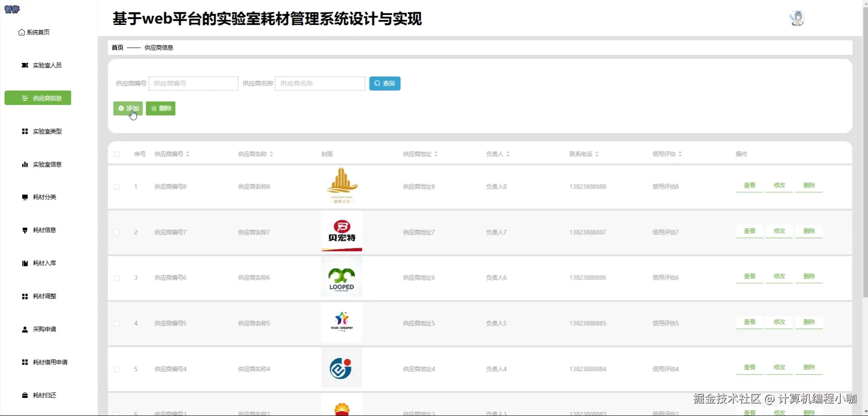This screenshot has height=416, width=868.
Task: Check the box for row 供应商编号6
Action: click(x=117, y=278)
